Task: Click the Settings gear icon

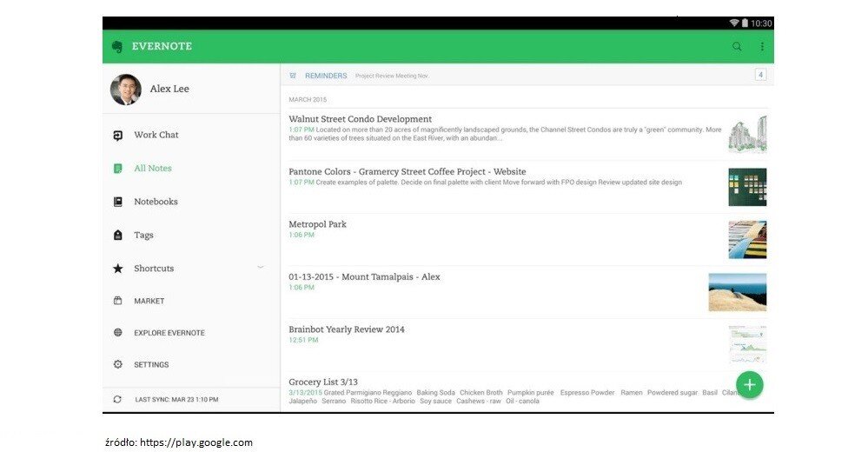Action: 118,364
